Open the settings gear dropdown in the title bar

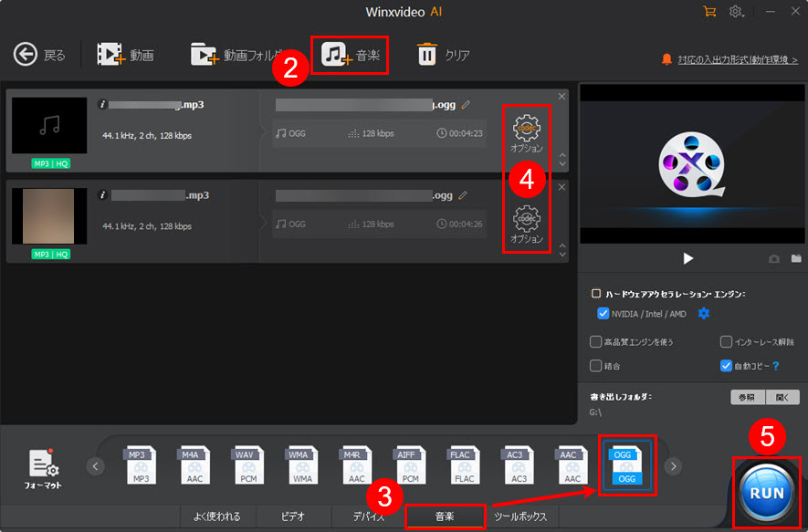736,12
